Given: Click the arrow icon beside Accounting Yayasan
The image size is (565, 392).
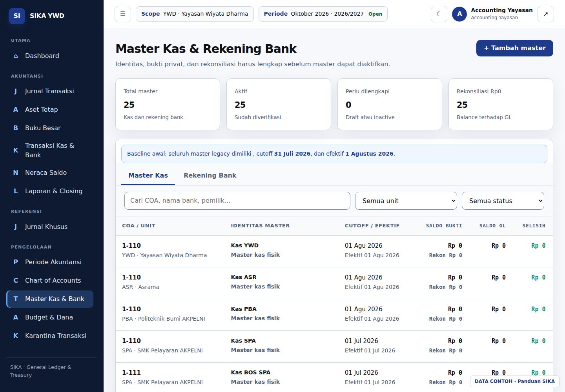Looking at the screenshot, I should 546,14.
